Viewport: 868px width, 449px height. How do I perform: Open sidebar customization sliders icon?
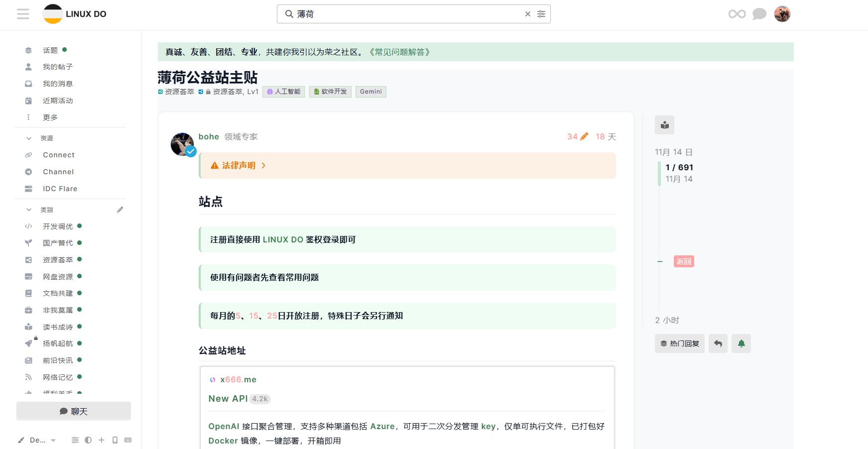(x=75, y=440)
